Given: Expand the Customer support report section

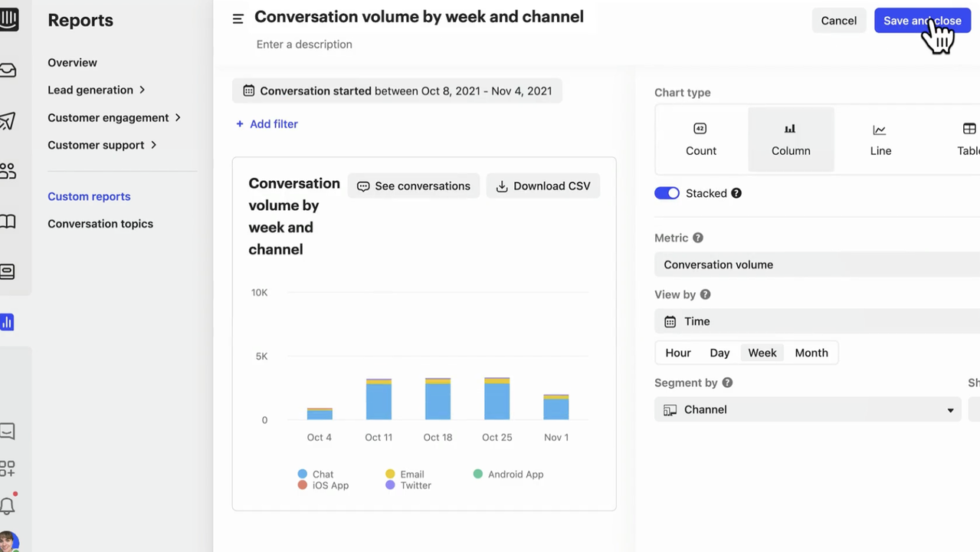Looking at the screenshot, I should [x=96, y=145].
